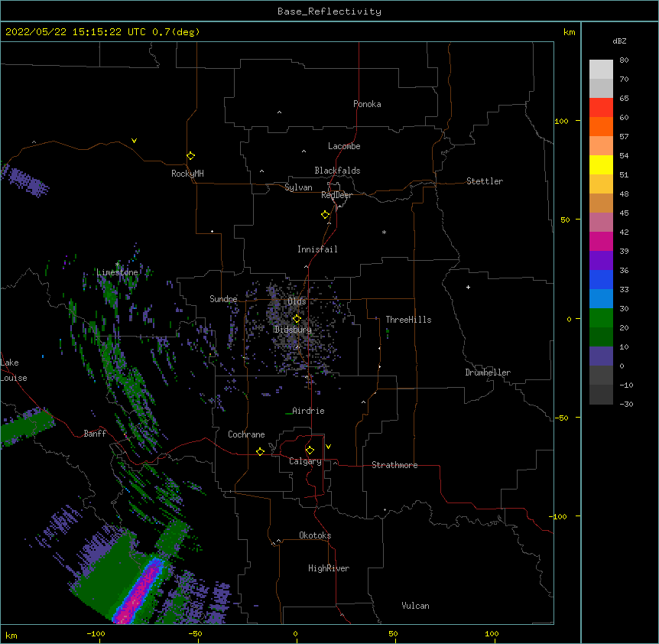Pick the royal blue swatch in dBZ legend

(601, 279)
